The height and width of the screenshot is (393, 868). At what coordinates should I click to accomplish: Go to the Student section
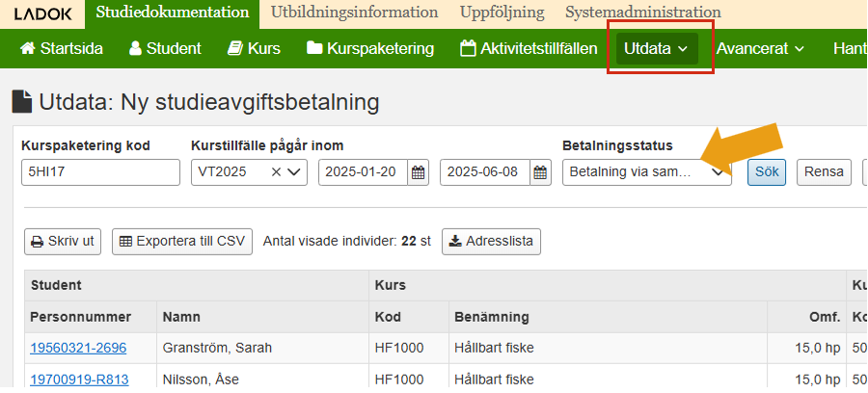[x=164, y=48]
